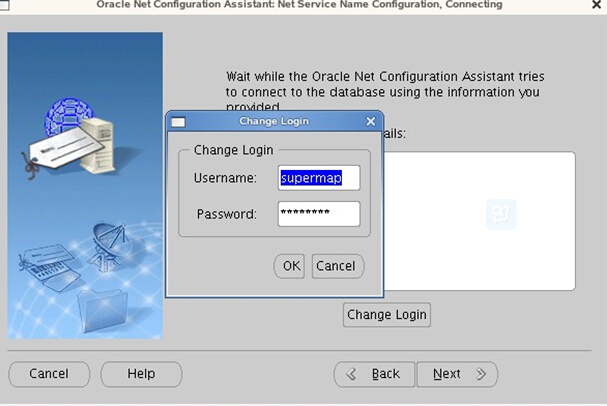The image size is (607, 406).
Task: Click the left arrow on the Back button
Action: coord(352,374)
